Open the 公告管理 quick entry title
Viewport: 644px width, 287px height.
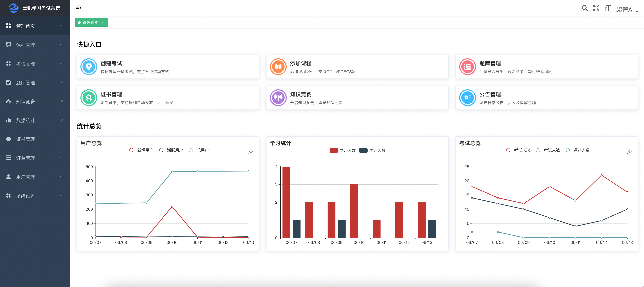pos(490,94)
